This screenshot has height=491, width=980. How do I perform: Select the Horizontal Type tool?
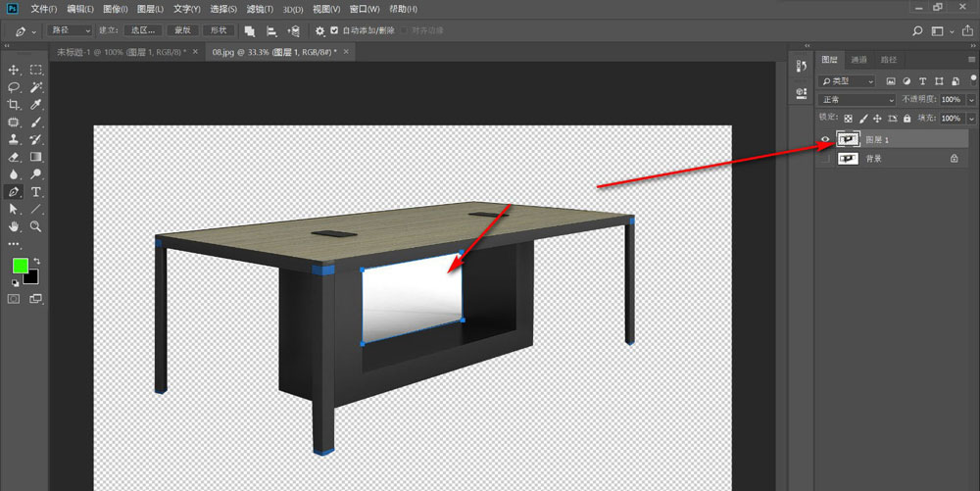click(36, 191)
